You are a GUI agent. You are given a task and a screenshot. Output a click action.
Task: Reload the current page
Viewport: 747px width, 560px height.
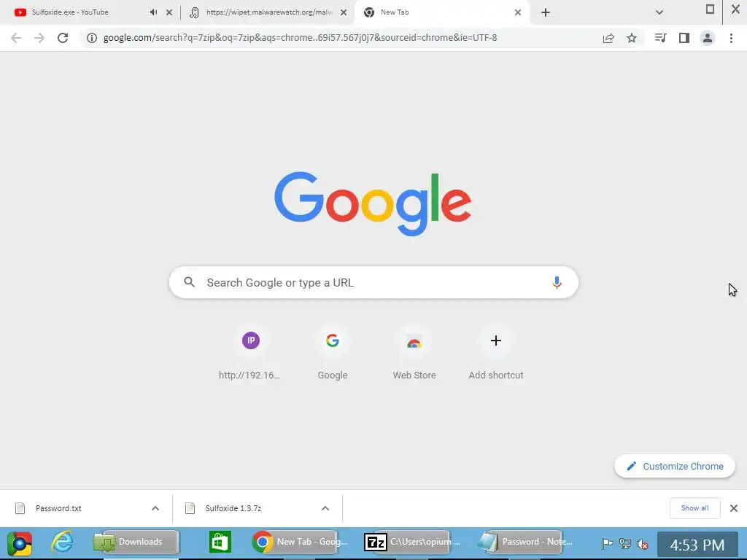click(63, 38)
